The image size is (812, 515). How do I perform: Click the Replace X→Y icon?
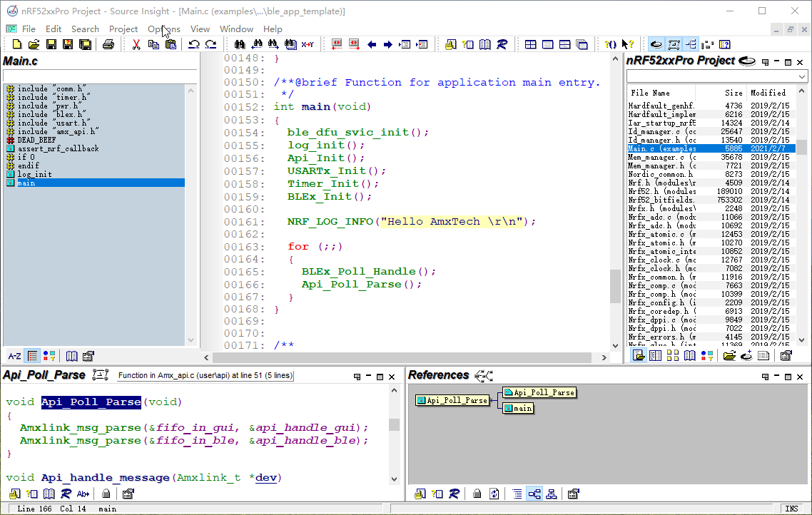308,44
